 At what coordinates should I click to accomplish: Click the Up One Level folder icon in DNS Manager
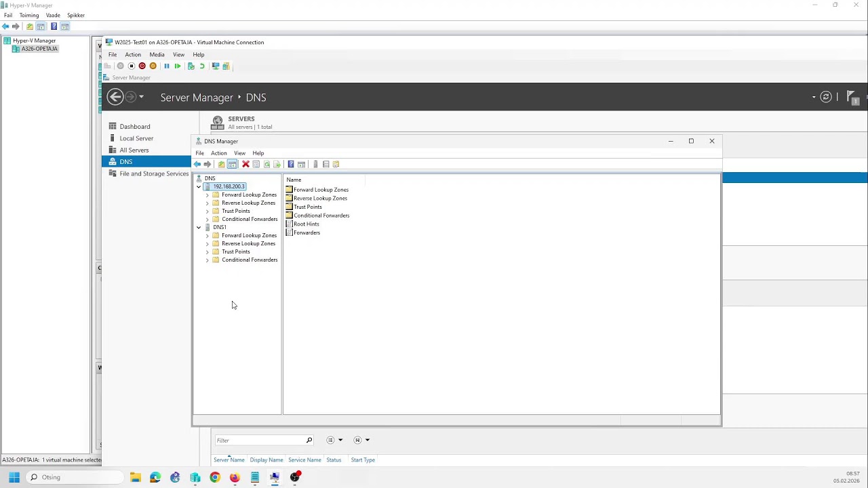click(x=221, y=164)
